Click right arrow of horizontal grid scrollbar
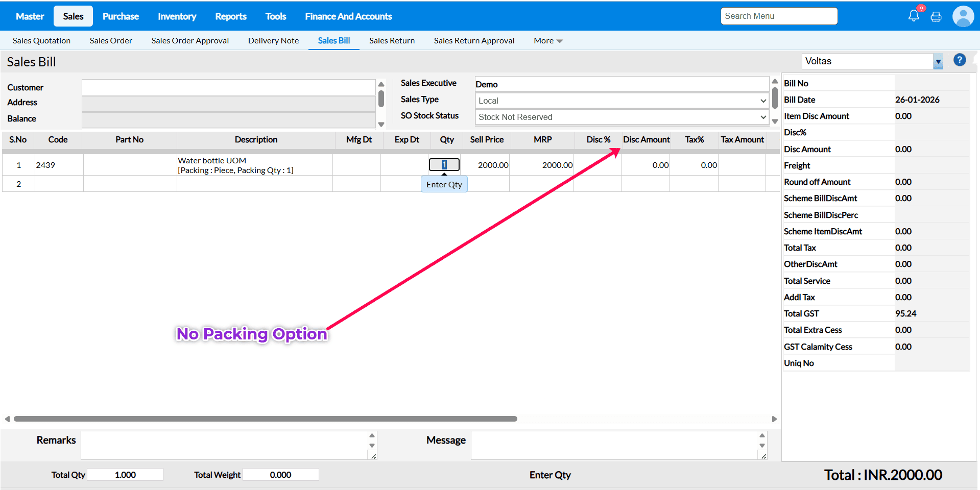 coord(774,419)
